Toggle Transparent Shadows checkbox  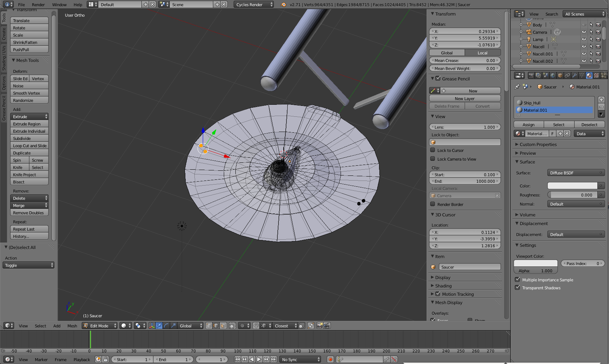[x=518, y=288]
